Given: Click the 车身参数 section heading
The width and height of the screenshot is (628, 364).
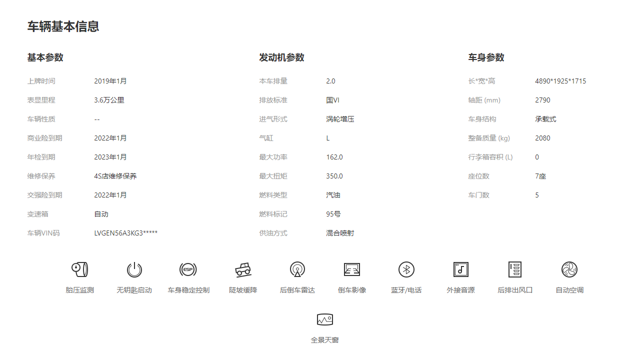Looking at the screenshot, I should click(486, 57).
